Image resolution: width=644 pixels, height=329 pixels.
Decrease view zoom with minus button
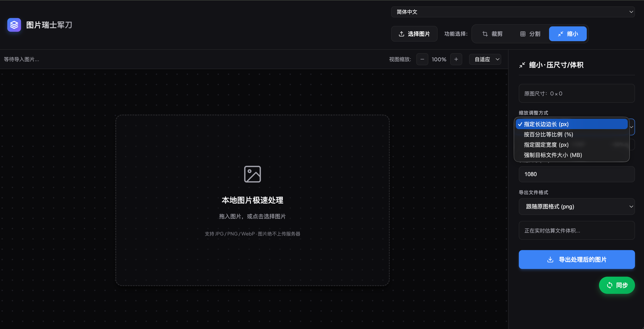[422, 59]
